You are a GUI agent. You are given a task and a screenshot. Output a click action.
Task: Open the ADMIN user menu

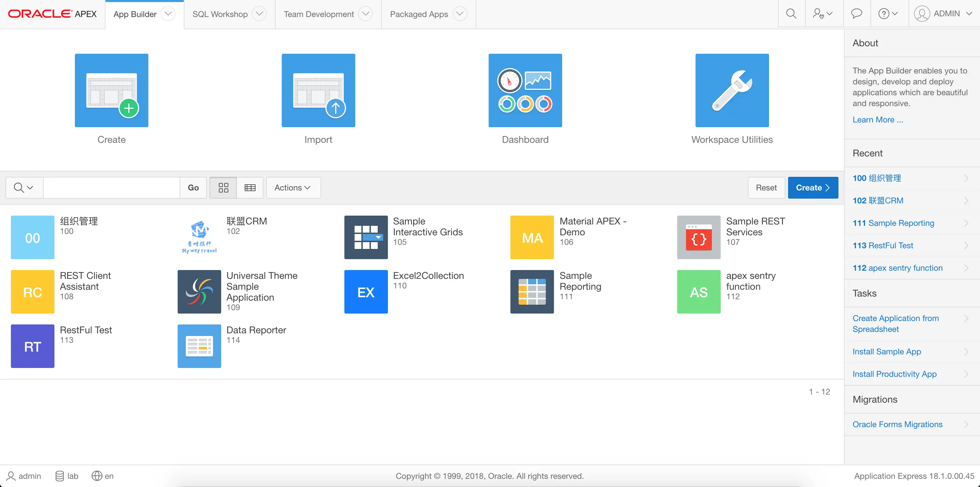click(943, 14)
